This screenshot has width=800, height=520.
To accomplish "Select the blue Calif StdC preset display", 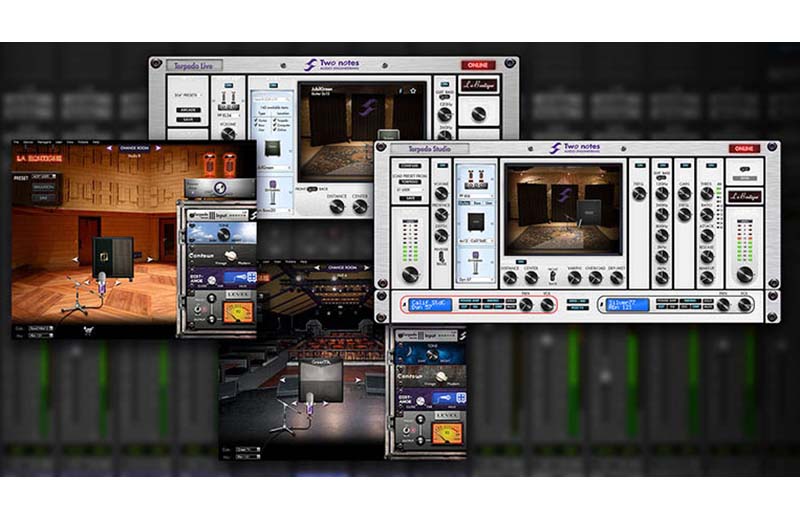I will click(431, 305).
